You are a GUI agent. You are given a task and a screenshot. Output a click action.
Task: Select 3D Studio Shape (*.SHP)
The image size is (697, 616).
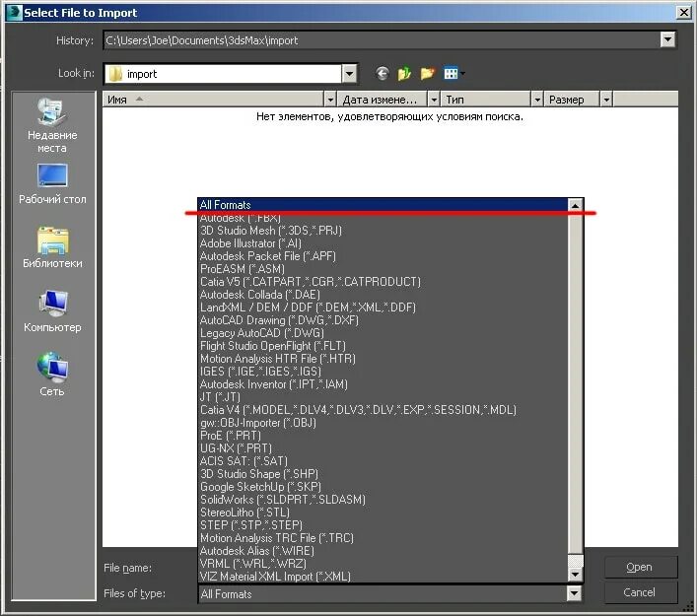pos(383,474)
